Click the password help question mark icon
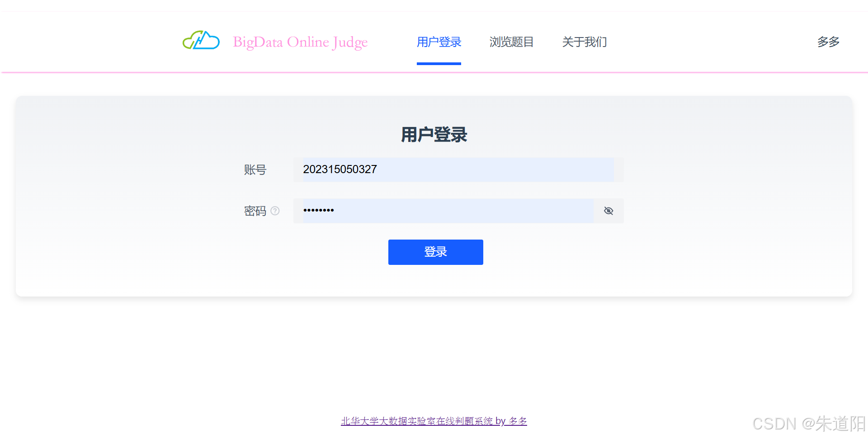Screen dimensions: 868x438 (275, 211)
